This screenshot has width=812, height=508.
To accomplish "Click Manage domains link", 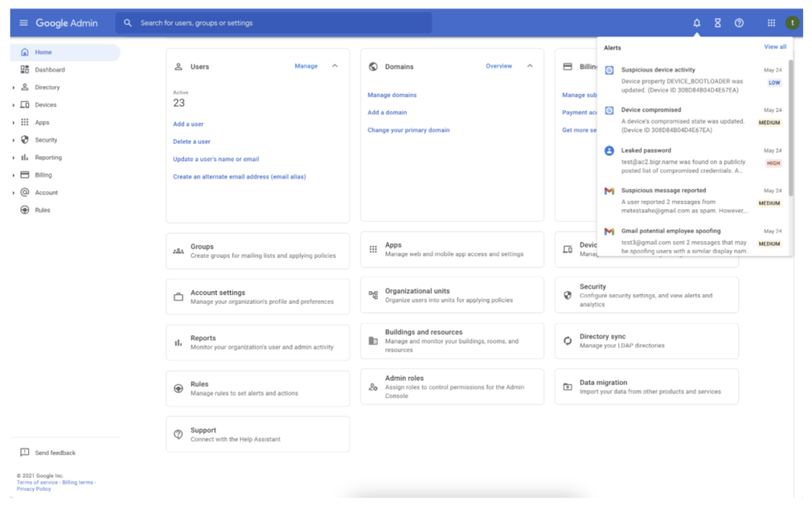I will tap(392, 95).
